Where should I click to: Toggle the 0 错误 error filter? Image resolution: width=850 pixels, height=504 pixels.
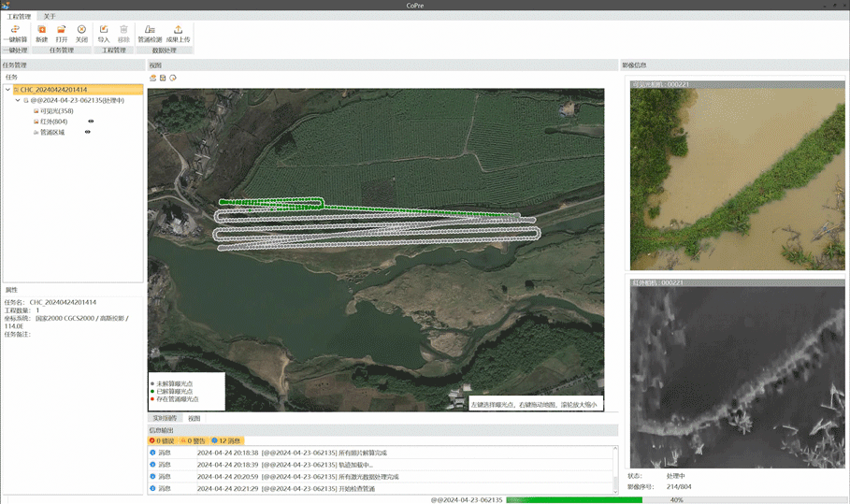(x=163, y=440)
